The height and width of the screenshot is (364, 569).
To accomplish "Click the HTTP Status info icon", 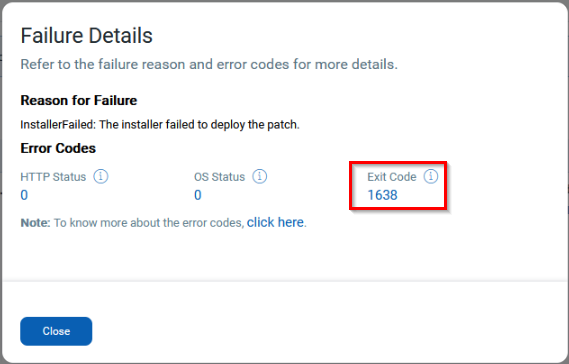I will coord(101,176).
